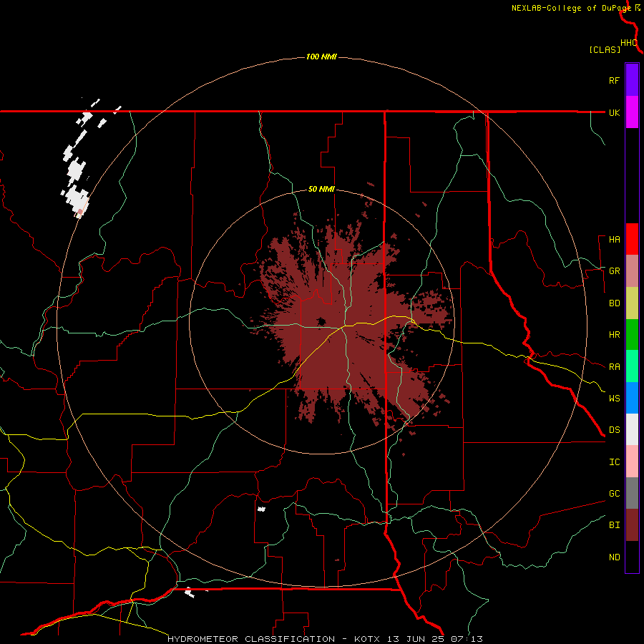Click the 'NEXLAB-College of DuPage' text
The height and width of the screenshot is (644, 644).
coord(571,8)
